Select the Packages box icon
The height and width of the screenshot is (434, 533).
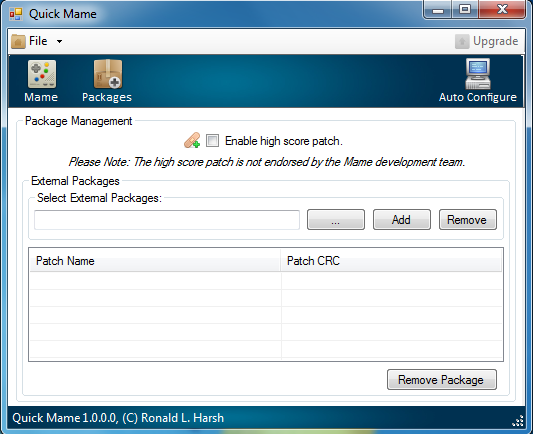pos(108,74)
